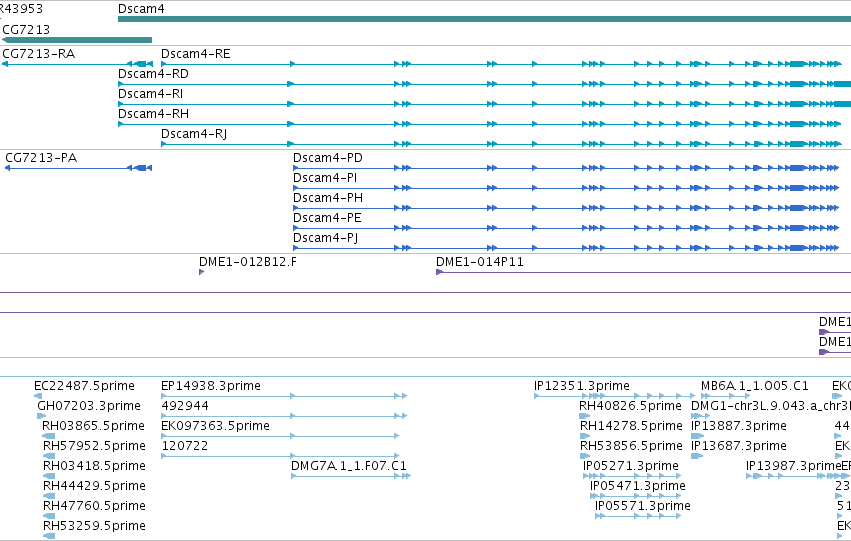The height and width of the screenshot is (541, 851).
Task: Click Dscam4-PI protein label
Action: click(325, 178)
